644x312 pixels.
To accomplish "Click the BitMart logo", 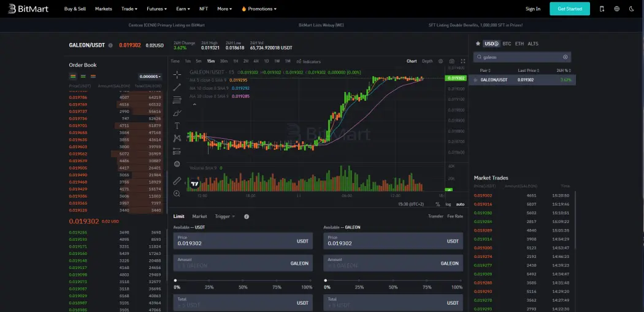I will [x=28, y=9].
